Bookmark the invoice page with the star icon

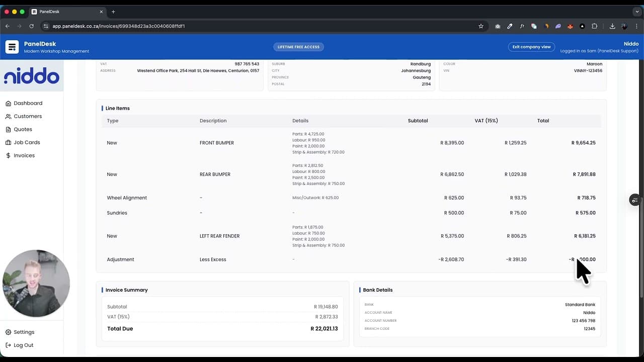click(480, 26)
